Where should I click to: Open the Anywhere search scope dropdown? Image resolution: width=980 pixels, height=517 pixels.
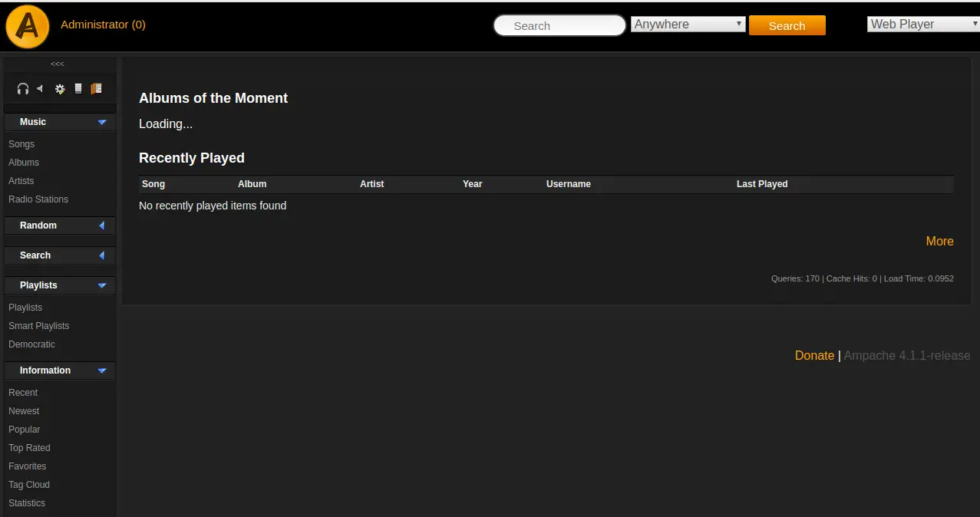click(688, 25)
